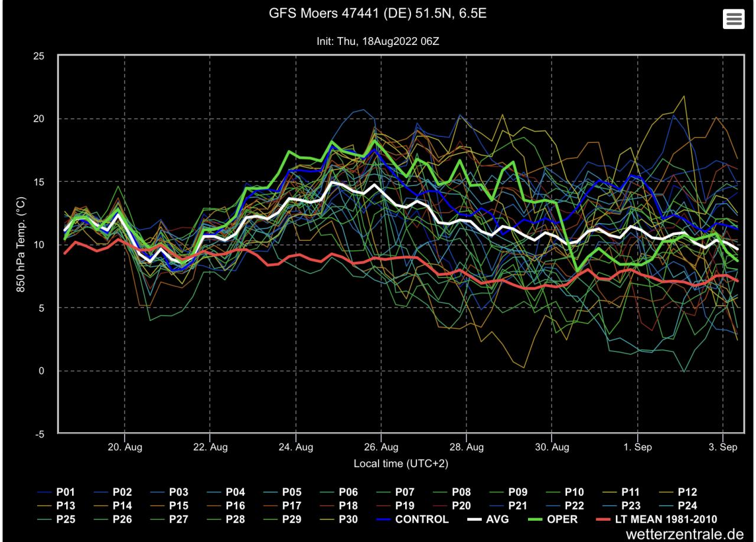Toggle P13 ensemble member visibility

[x=65, y=506]
